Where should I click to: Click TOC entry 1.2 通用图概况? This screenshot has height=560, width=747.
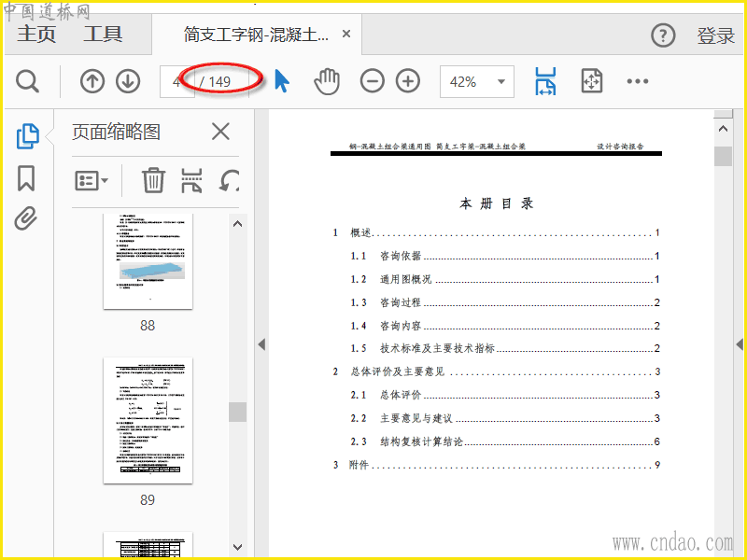coord(505,279)
